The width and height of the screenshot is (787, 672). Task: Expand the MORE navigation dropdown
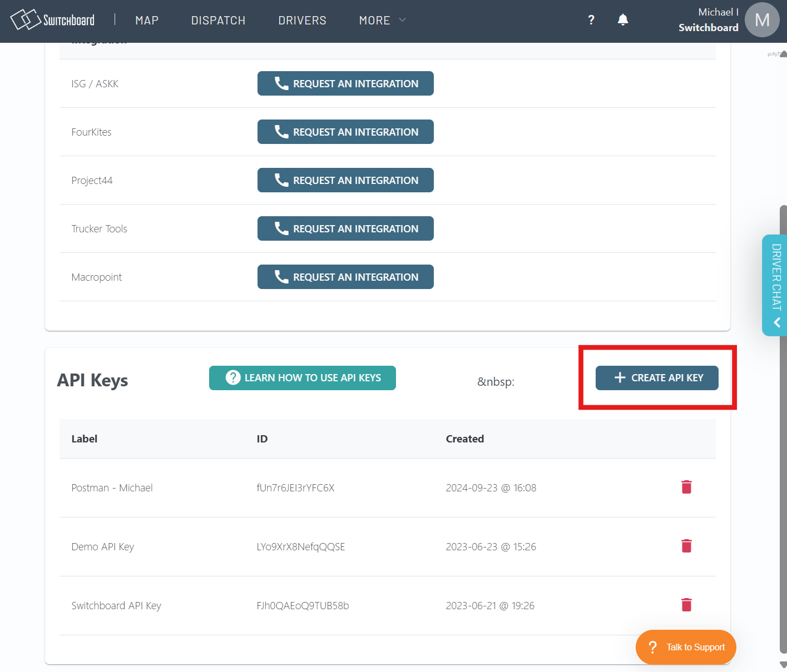point(382,21)
